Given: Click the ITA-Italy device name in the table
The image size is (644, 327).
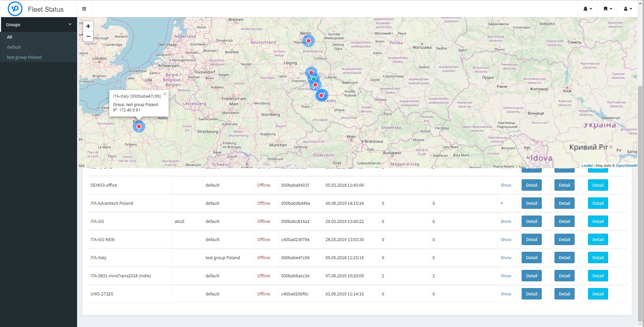Looking at the screenshot, I should click(x=99, y=258).
